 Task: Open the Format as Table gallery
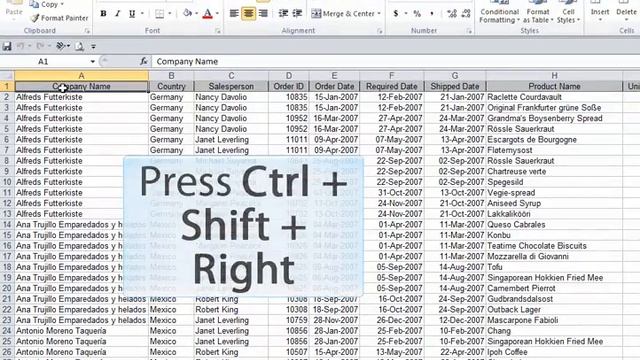click(538, 12)
